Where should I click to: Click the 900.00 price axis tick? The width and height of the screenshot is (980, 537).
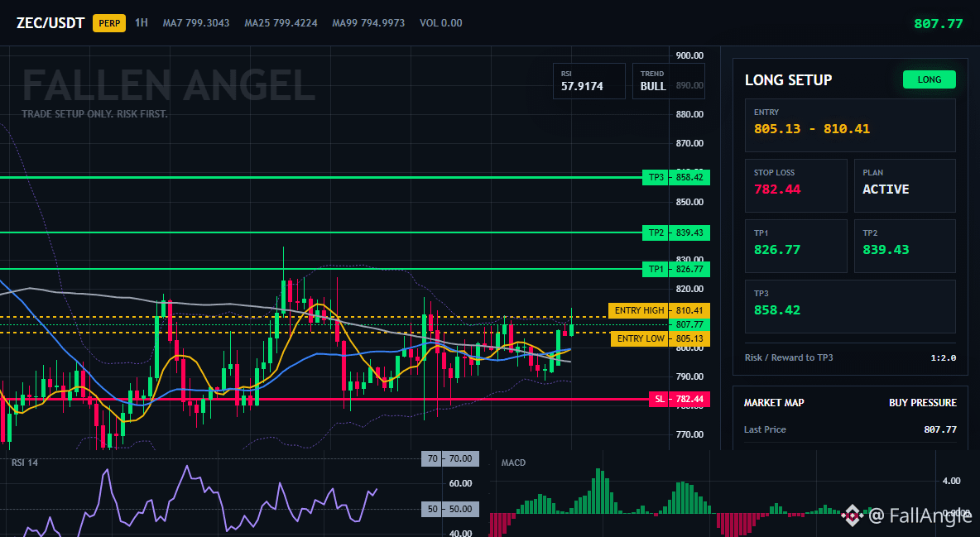pyautogui.click(x=689, y=55)
